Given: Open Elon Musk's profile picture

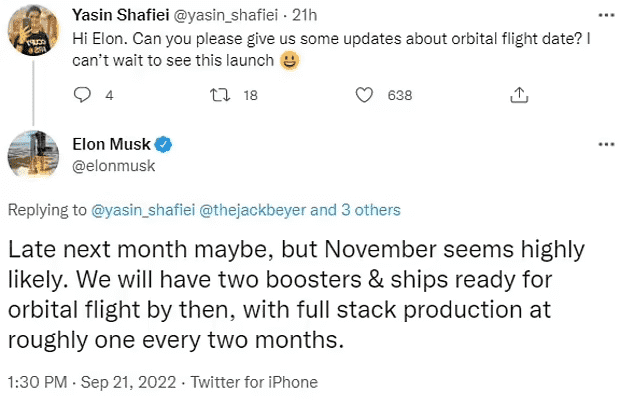Looking at the screenshot, I should point(32,155).
